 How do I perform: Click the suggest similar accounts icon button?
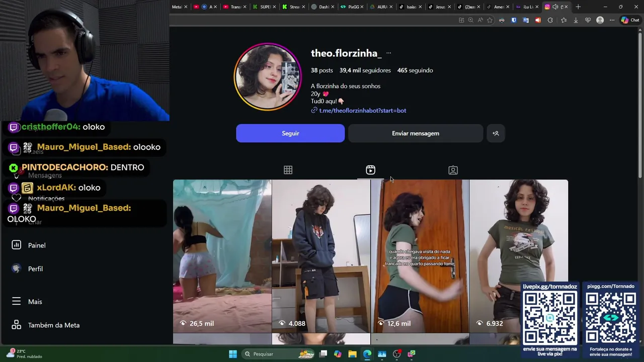[496, 133]
